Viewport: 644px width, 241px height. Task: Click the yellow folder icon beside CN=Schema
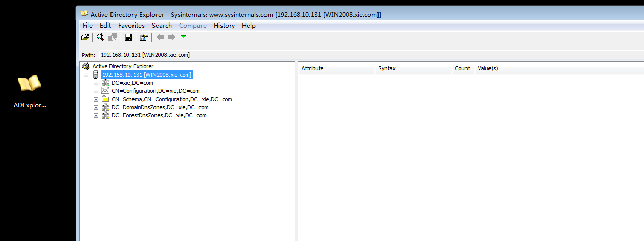(x=105, y=99)
